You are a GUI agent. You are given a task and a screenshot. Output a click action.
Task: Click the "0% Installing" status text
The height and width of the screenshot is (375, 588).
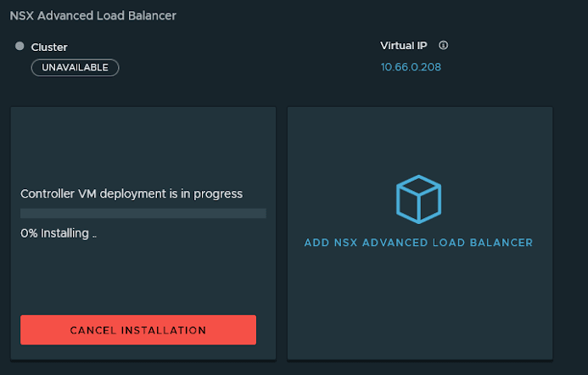(x=59, y=233)
